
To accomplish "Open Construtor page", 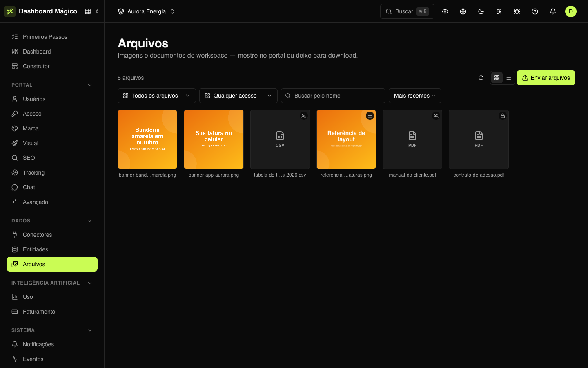I will [52, 66].
